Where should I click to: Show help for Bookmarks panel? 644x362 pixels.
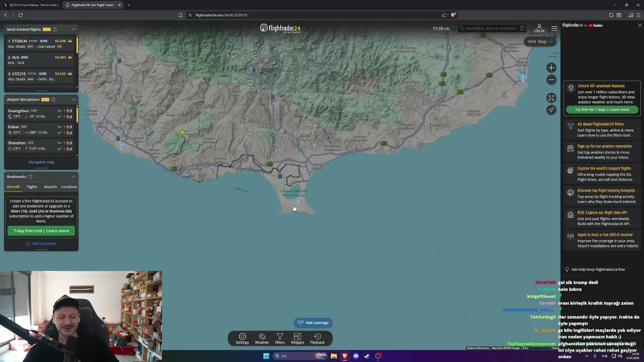30,176
